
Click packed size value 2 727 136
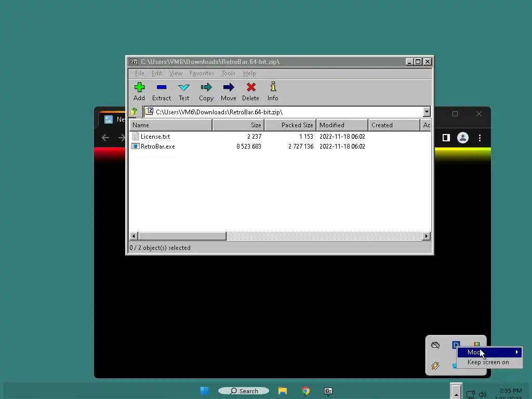click(x=301, y=147)
